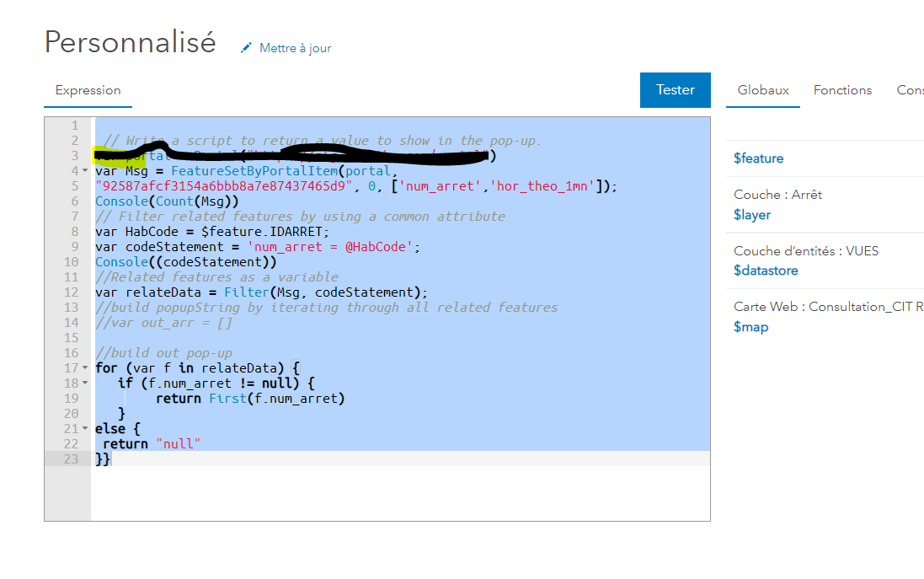Collapse the if block fold at line 18
This screenshot has width=924, height=579.
click(x=85, y=383)
